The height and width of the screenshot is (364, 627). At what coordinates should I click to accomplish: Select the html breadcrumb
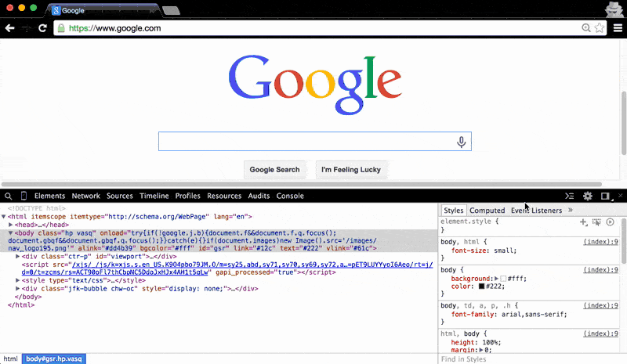(11, 359)
